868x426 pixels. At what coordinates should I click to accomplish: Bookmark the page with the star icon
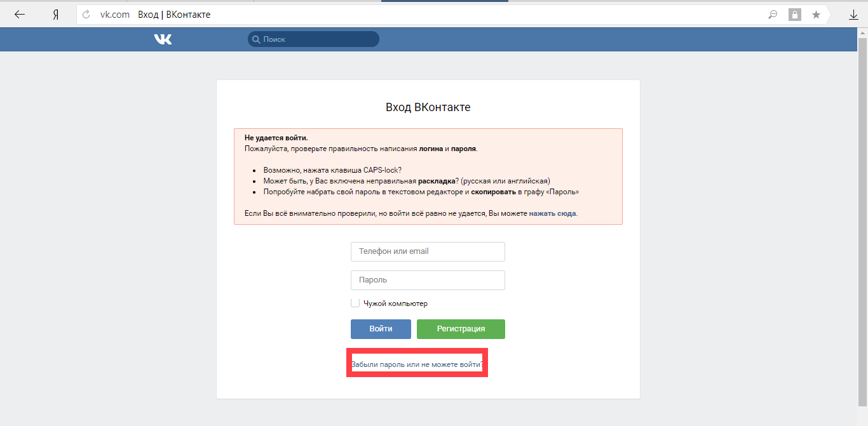[x=816, y=15]
